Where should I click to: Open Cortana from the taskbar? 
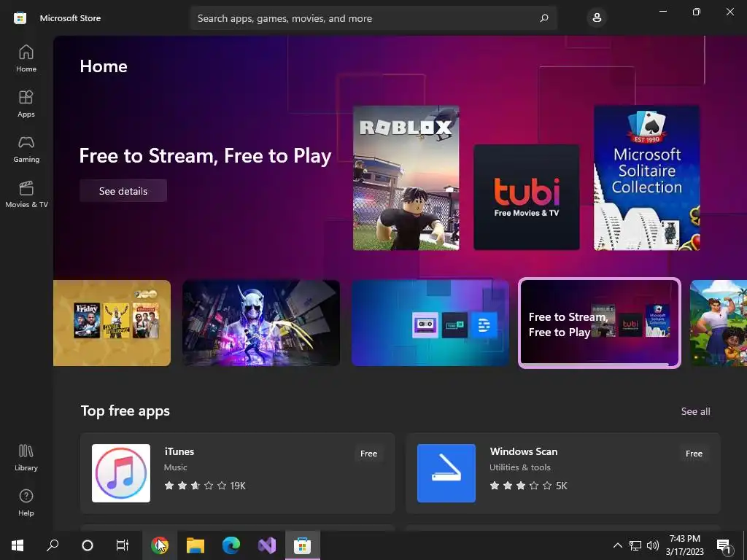point(88,545)
